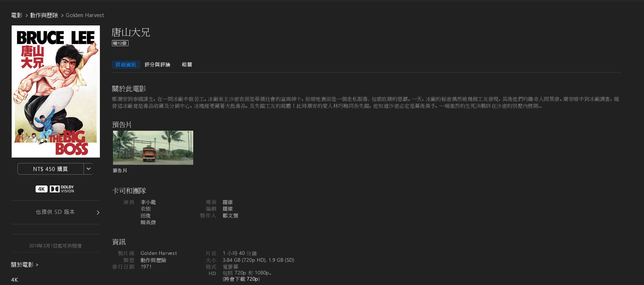Click release year 1971
This screenshot has width=644, height=285.
(x=146, y=267)
